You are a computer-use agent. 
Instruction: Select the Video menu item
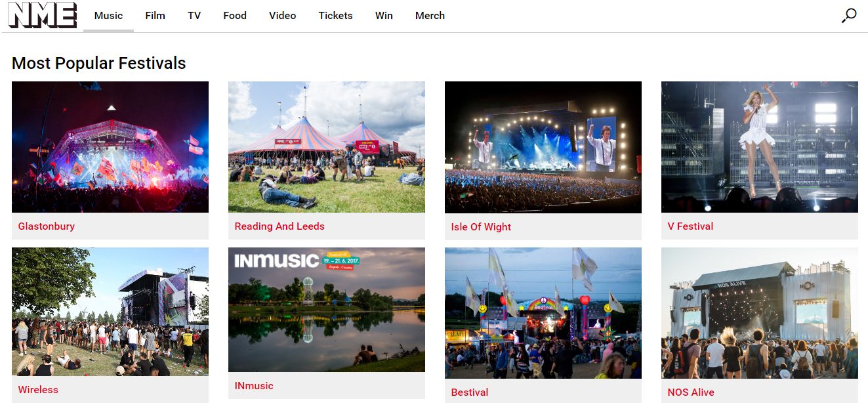point(282,15)
